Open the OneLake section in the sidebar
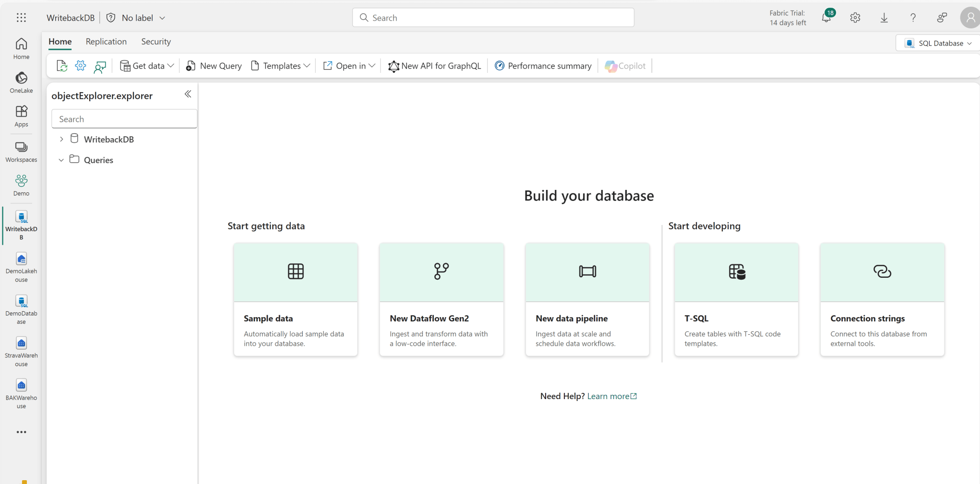This screenshot has width=980, height=484. (21, 82)
